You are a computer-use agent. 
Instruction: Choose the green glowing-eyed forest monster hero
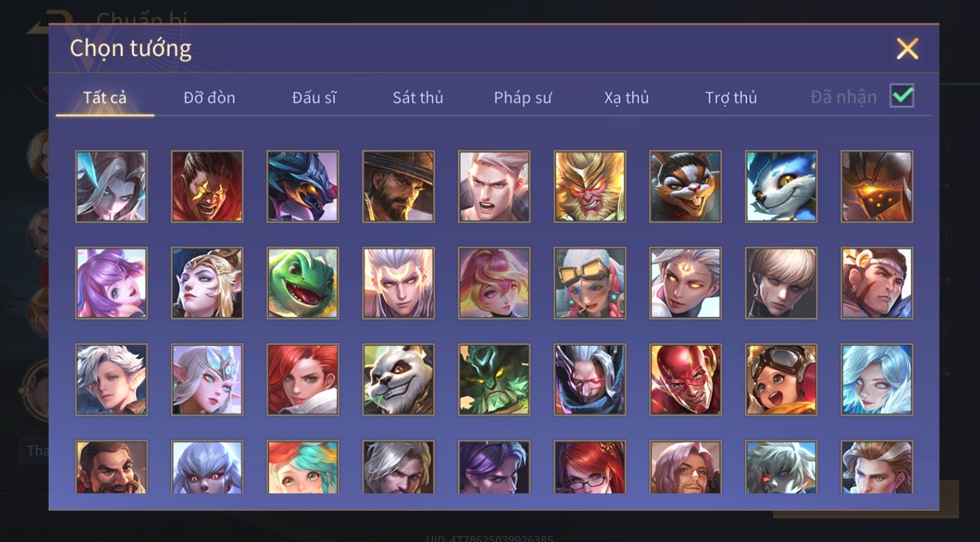click(x=494, y=379)
